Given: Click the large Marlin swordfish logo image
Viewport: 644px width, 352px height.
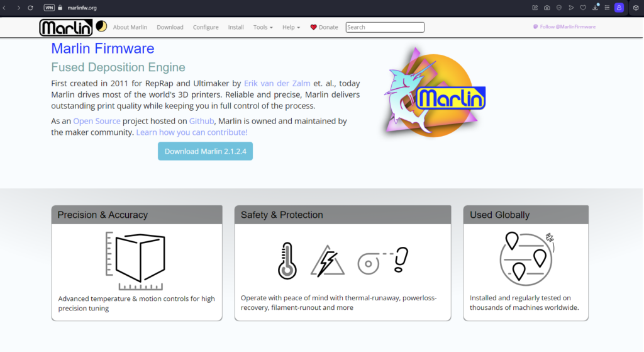Looking at the screenshot, I should point(434,92).
